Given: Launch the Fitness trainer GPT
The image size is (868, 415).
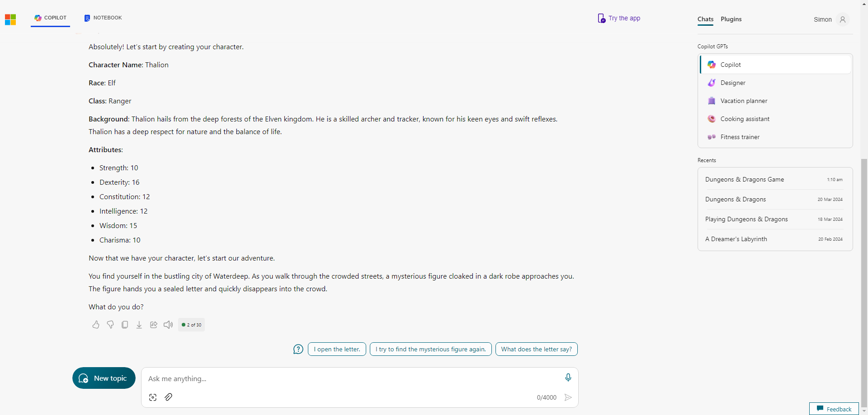Looking at the screenshot, I should click(x=775, y=137).
